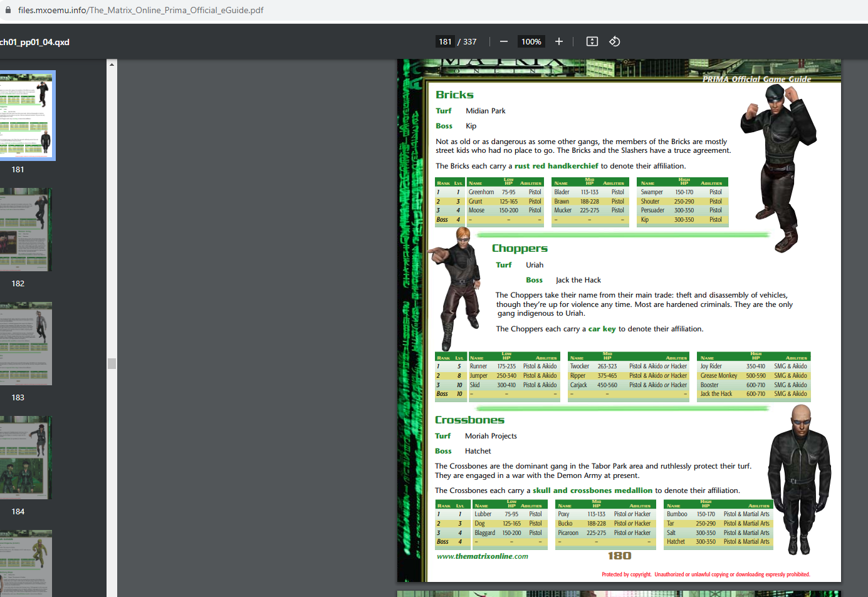The height and width of the screenshot is (597, 868).
Task: Click the zoom percentage field showing 100%
Action: [x=531, y=41]
